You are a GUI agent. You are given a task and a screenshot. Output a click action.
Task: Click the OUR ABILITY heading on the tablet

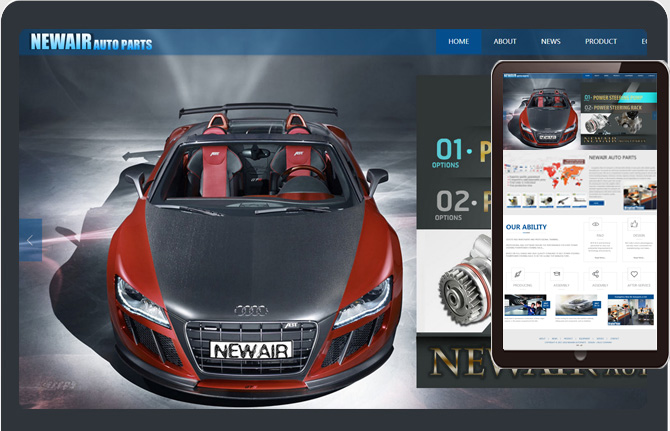point(526,227)
